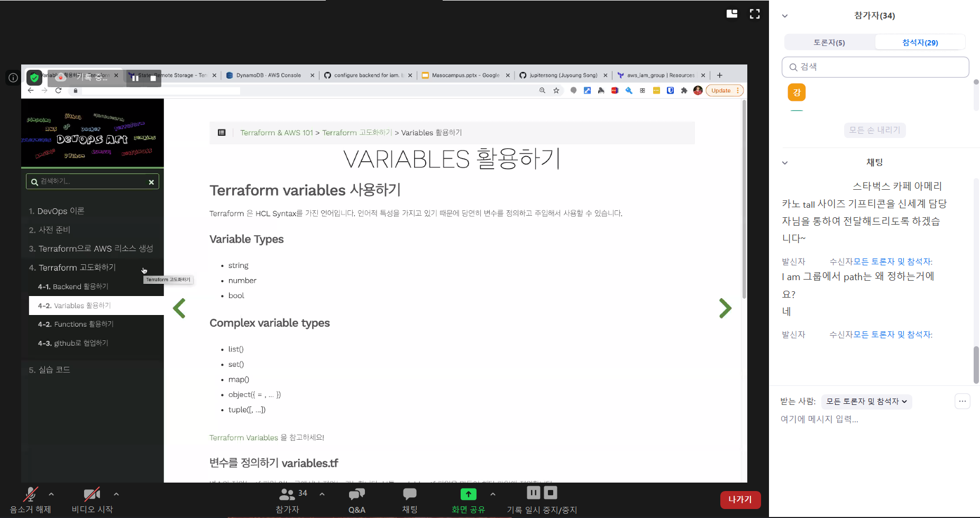Open recipient dropdown 모든 토론자 및 참석자

(866, 402)
